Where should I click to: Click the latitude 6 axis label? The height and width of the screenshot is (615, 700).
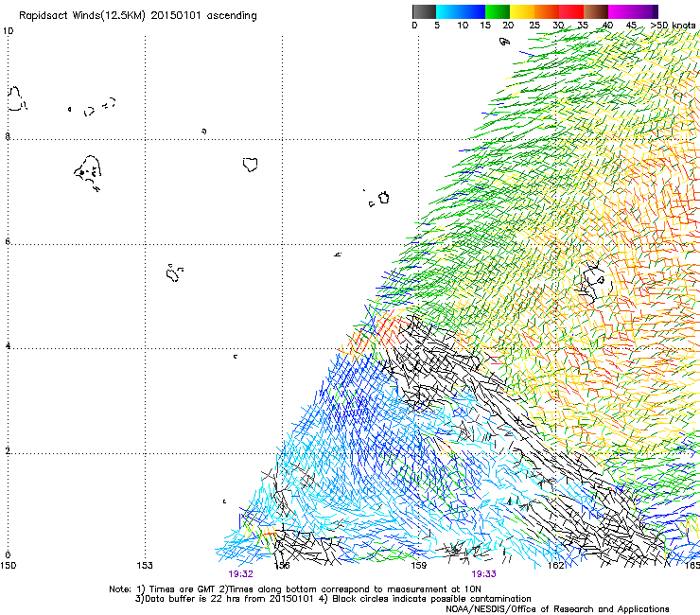pyautogui.click(x=8, y=241)
